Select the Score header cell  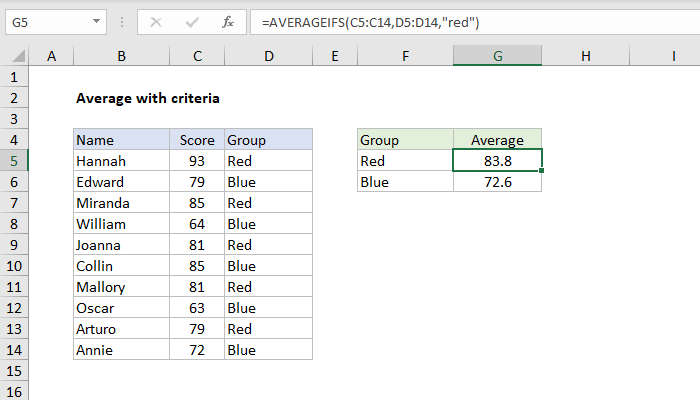[195, 139]
